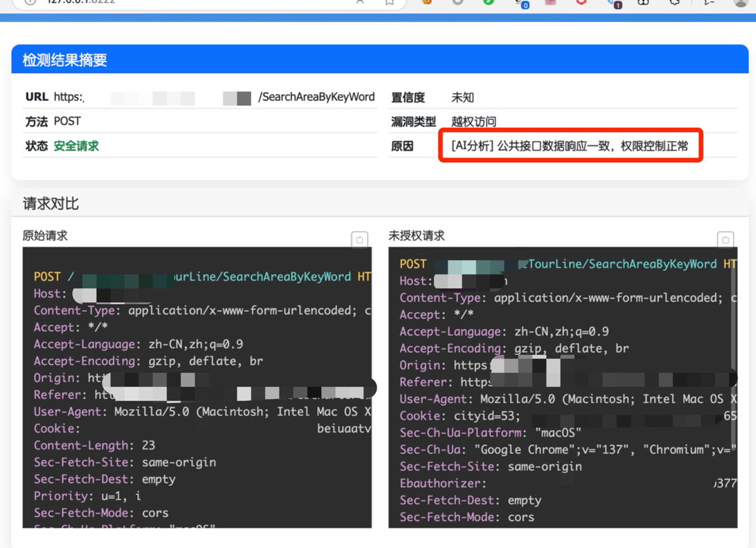Click the 未知 confidence value

click(462, 98)
